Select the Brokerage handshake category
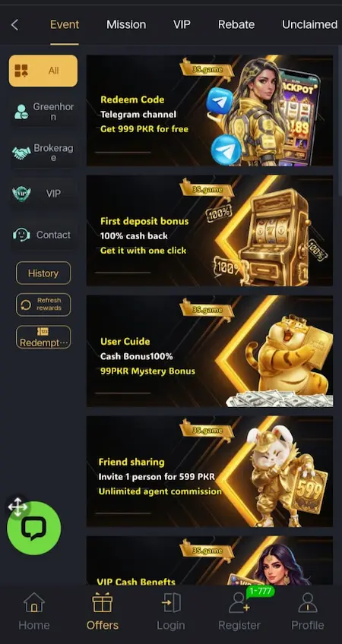 click(x=43, y=153)
